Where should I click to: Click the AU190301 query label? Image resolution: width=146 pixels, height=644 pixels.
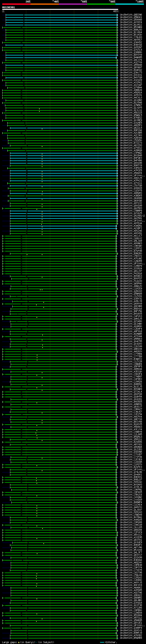(x=8, y=8)
